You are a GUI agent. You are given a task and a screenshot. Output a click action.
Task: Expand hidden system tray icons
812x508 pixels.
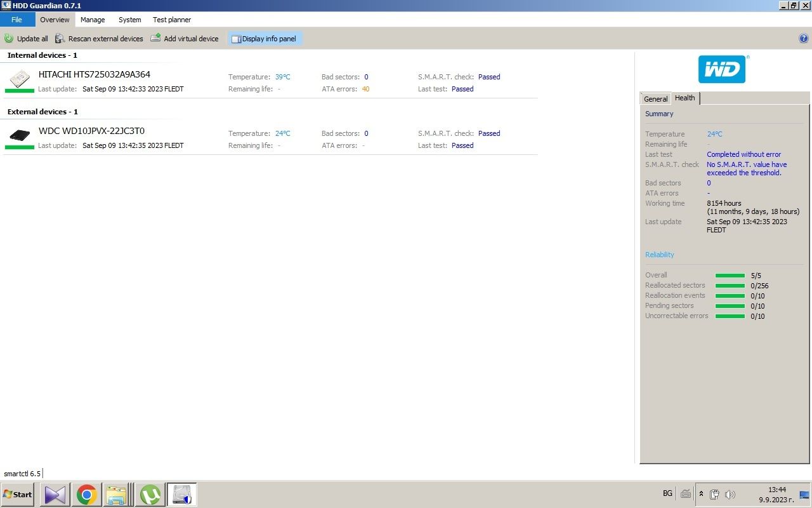[x=701, y=494]
